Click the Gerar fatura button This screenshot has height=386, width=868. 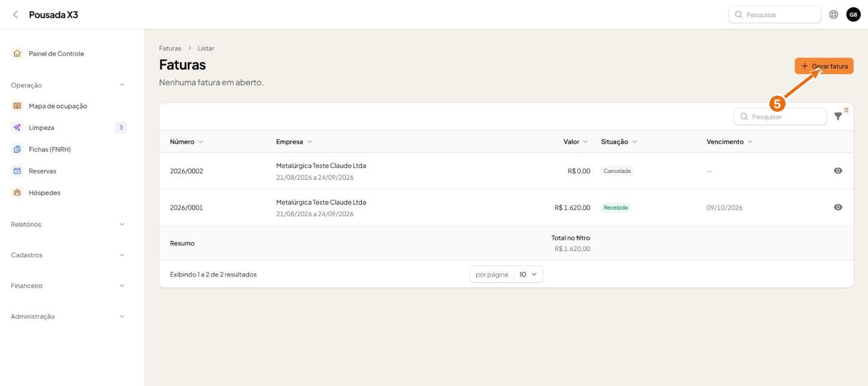[824, 66]
